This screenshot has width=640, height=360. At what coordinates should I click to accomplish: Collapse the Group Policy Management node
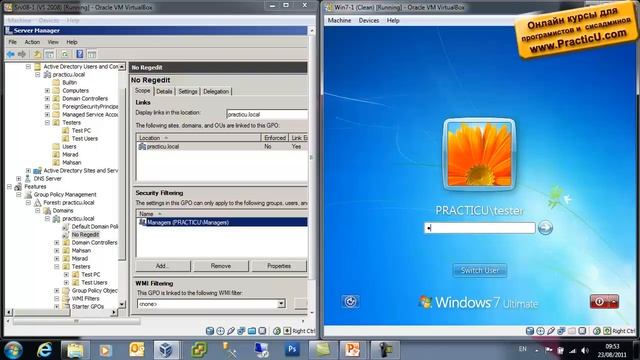[19, 194]
